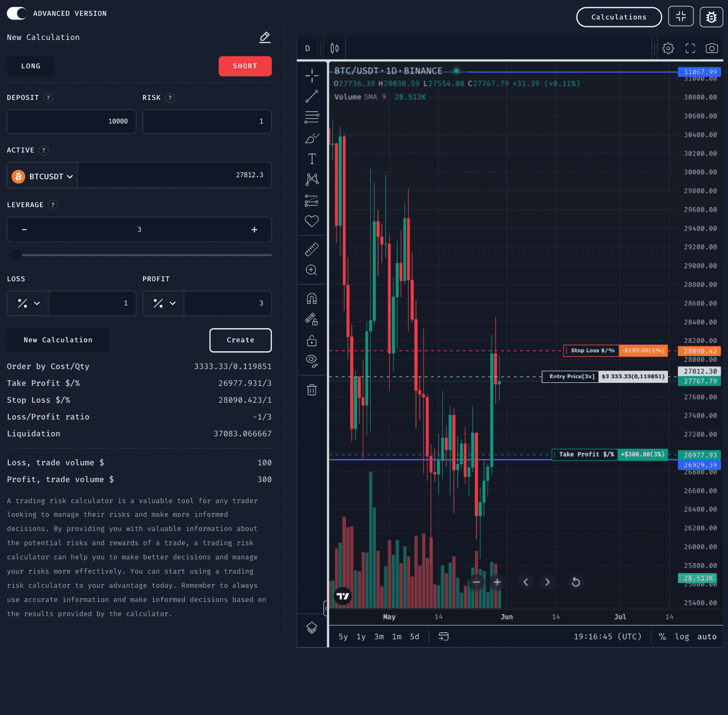Screen dimensions: 728x715
Task: Select the ruler measure tool
Action: [312, 249]
